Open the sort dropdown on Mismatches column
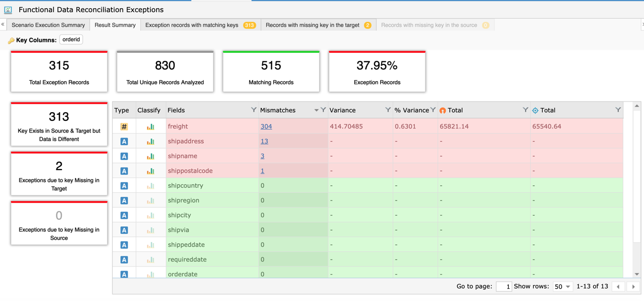 (316, 110)
